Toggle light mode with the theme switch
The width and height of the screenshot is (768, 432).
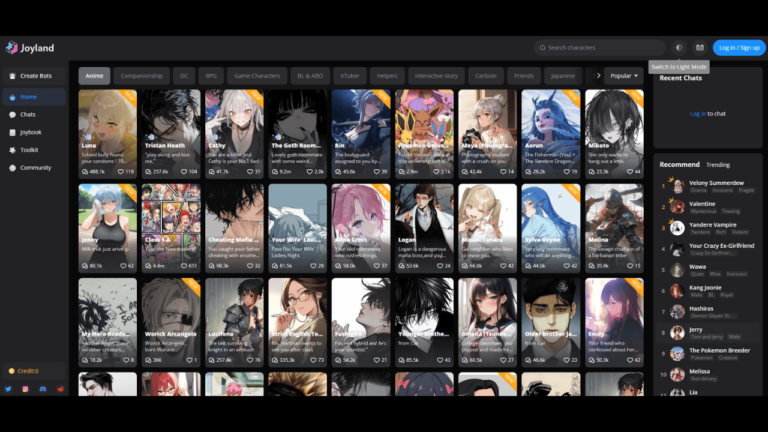679,47
